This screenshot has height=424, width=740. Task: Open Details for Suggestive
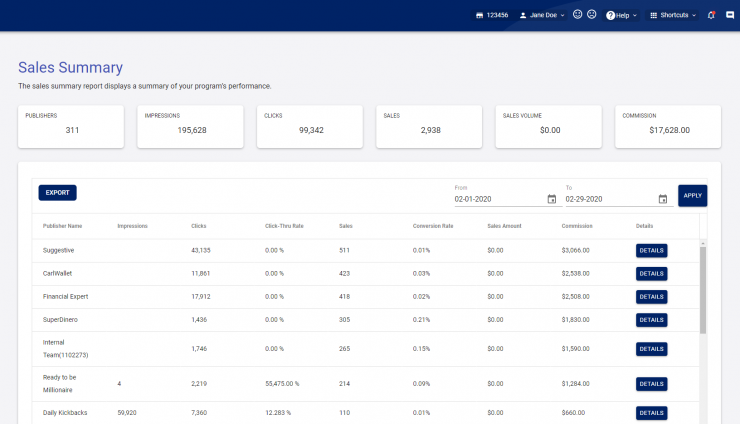click(x=651, y=251)
